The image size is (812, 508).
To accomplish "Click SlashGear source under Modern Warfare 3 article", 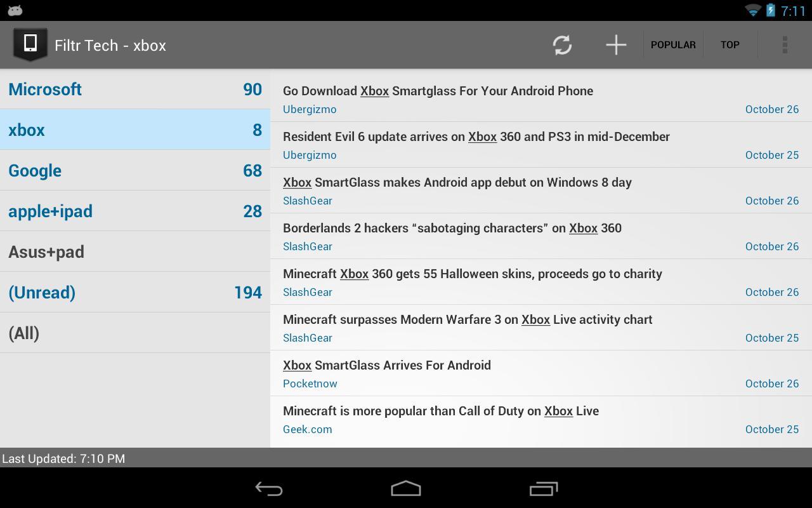I will [308, 338].
